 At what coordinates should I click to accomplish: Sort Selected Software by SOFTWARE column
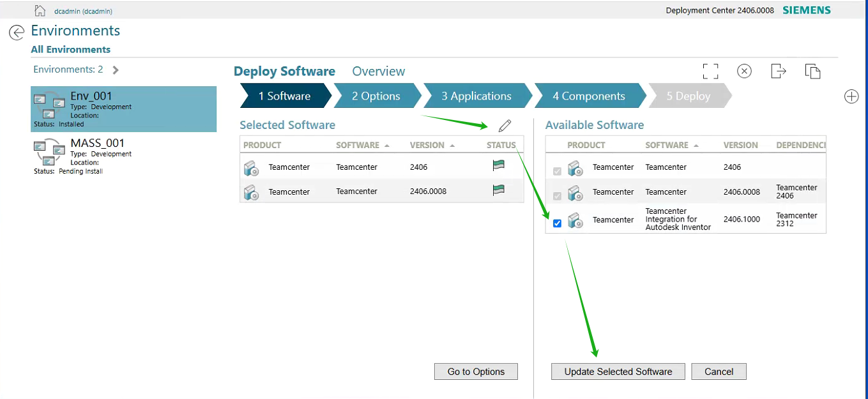click(362, 145)
